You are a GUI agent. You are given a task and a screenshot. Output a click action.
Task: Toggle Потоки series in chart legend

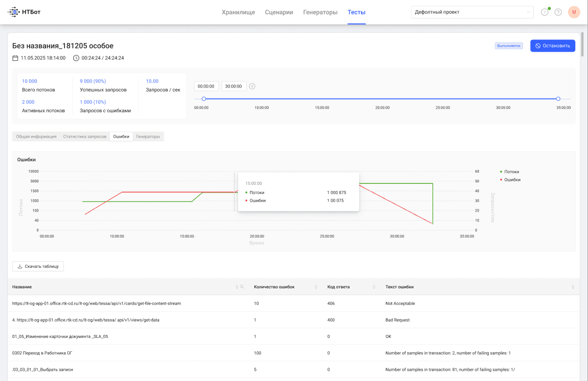(x=509, y=172)
